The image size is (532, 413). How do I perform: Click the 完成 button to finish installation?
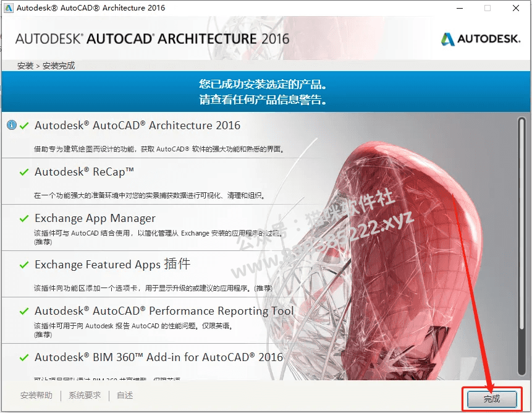492,399
